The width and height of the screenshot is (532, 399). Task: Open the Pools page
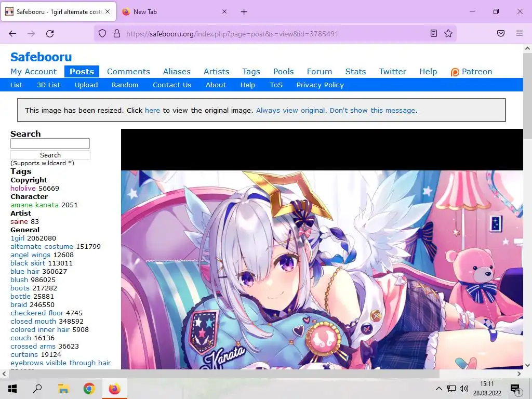(x=283, y=72)
